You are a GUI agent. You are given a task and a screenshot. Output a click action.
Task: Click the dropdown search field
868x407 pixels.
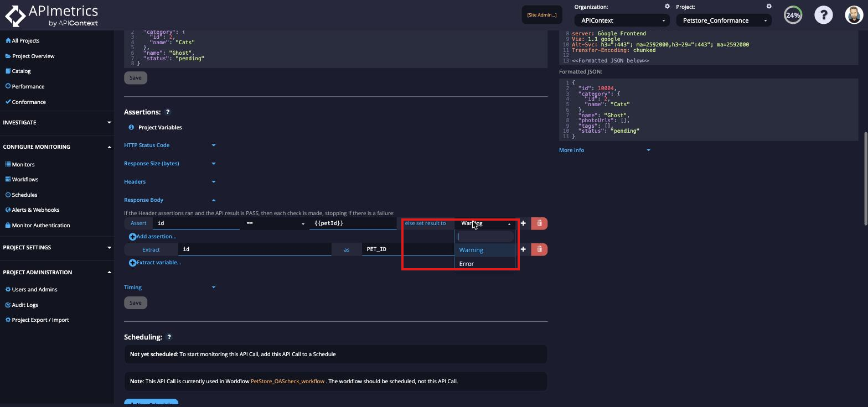485,237
